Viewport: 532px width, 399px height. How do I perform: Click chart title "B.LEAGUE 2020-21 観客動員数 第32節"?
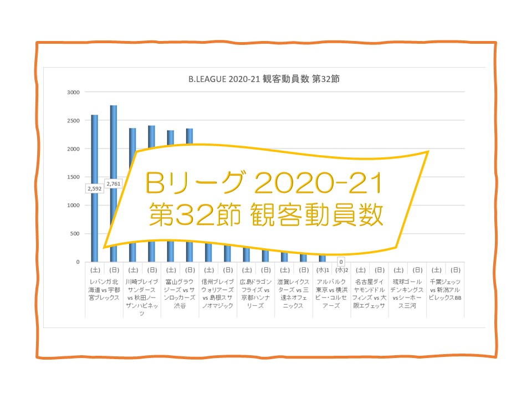(x=264, y=79)
